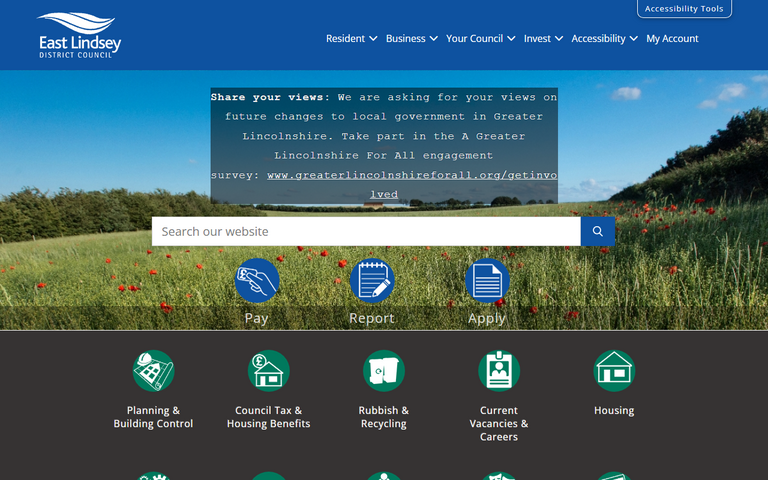Go to My Account

pyautogui.click(x=672, y=39)
